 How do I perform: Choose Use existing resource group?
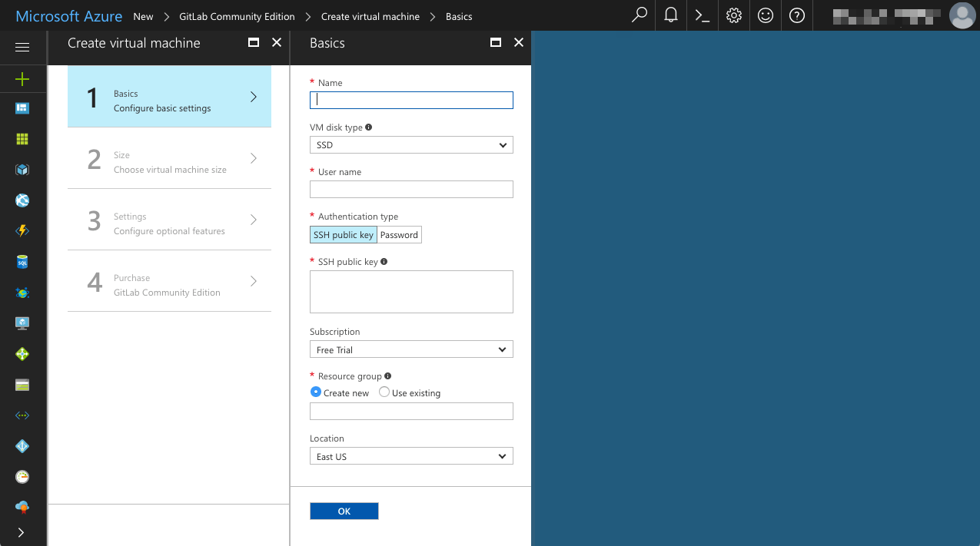[x=384, y=392]
